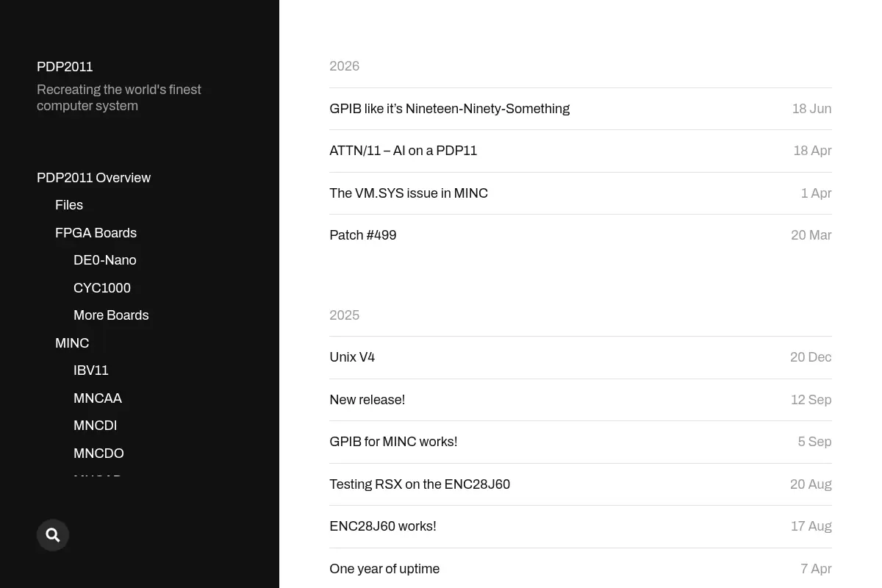Open the IBV11 submenu page
The image size is (882, 588).
pyautogui.click(x=91, y=370)
